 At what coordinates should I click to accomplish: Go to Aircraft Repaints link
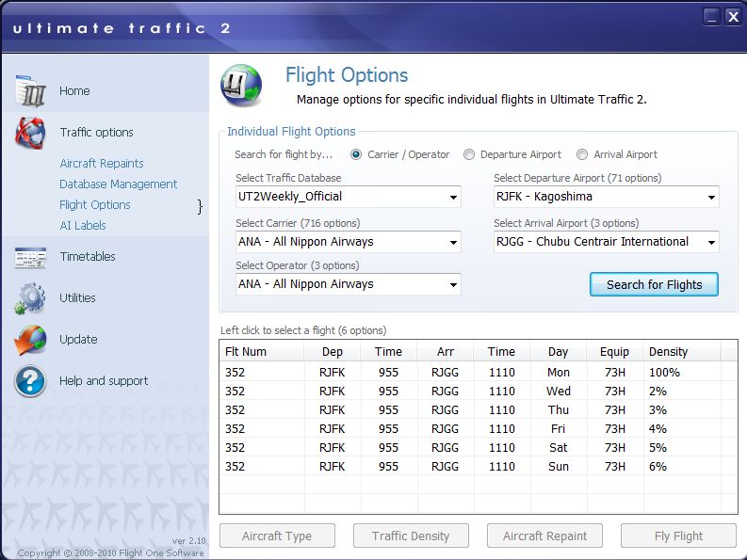click(102, 164)
